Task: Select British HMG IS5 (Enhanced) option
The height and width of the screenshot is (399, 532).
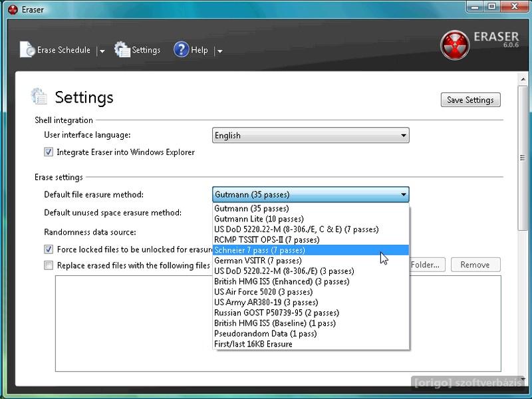Action: [311, 281]
